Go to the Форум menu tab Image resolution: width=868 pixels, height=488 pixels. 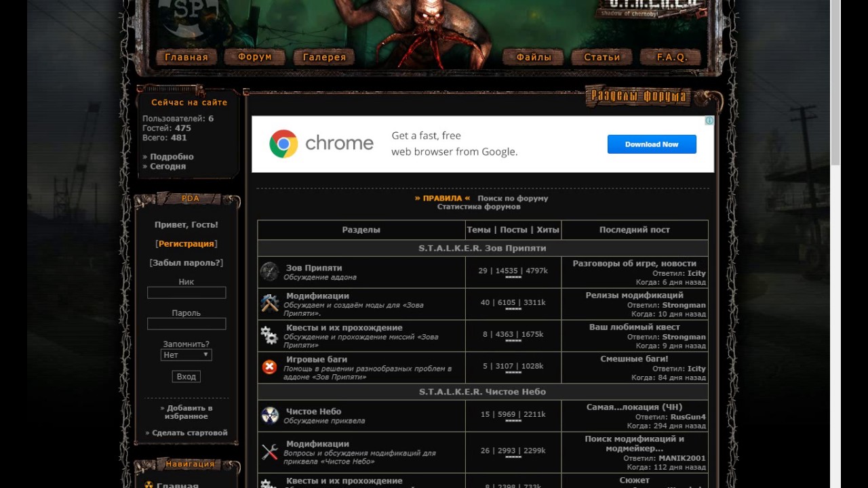coord(255,58)
